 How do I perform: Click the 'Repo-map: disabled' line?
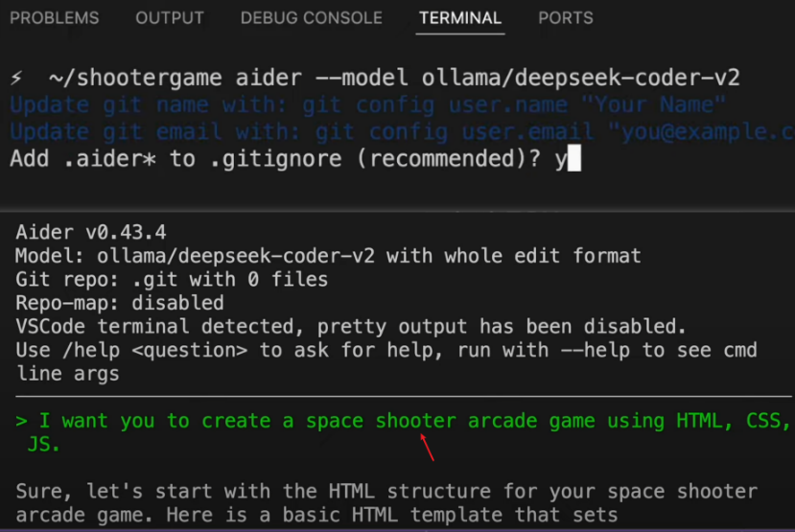coord(120,304)
